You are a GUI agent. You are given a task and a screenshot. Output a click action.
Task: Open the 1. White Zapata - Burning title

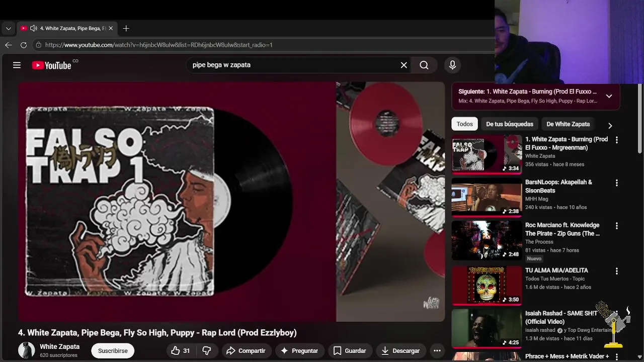[x=567, y=143]
